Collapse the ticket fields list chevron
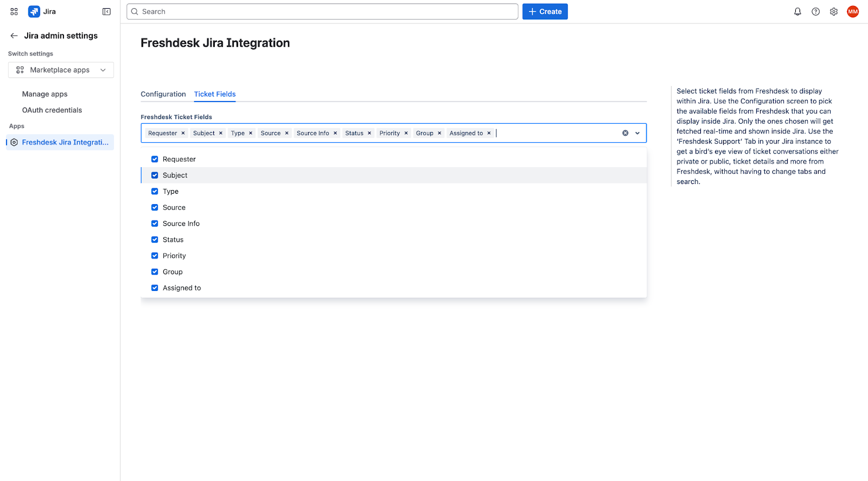Image resolution: width=868 pixels, height=481 pixels. tap(637, 133)
